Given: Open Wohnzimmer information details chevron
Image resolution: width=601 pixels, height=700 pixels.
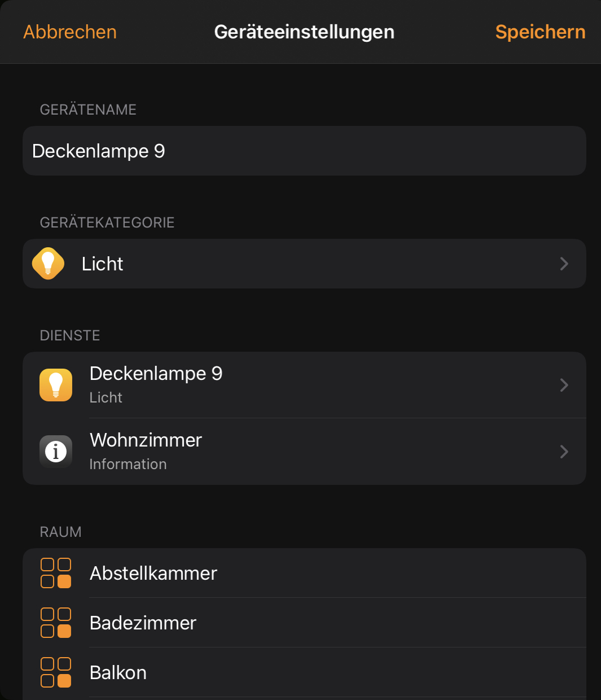Looking at the screenshot, I should (564, 452).
